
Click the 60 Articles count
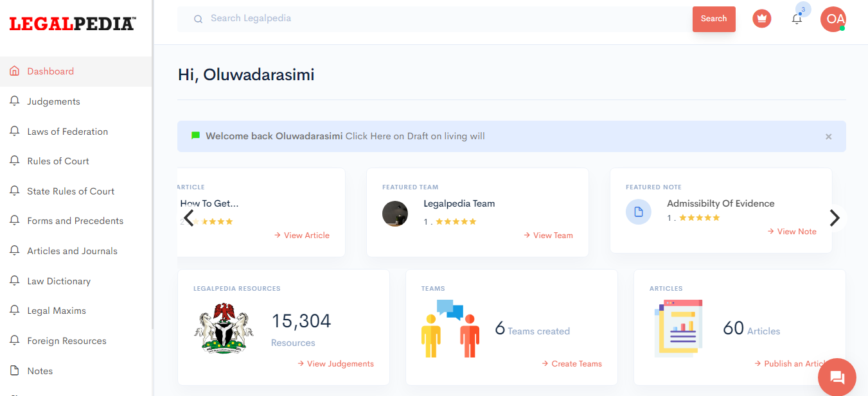(x=752, y=329)
